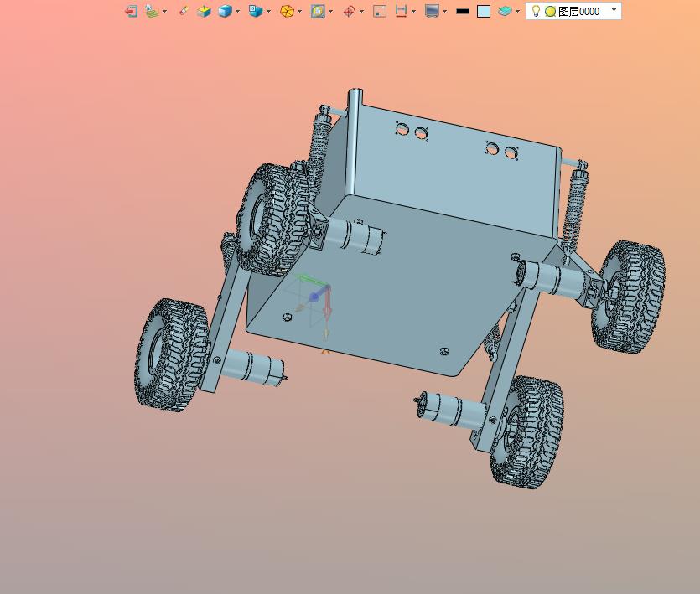Click the blue shaded cube display icon

point(225,11)
